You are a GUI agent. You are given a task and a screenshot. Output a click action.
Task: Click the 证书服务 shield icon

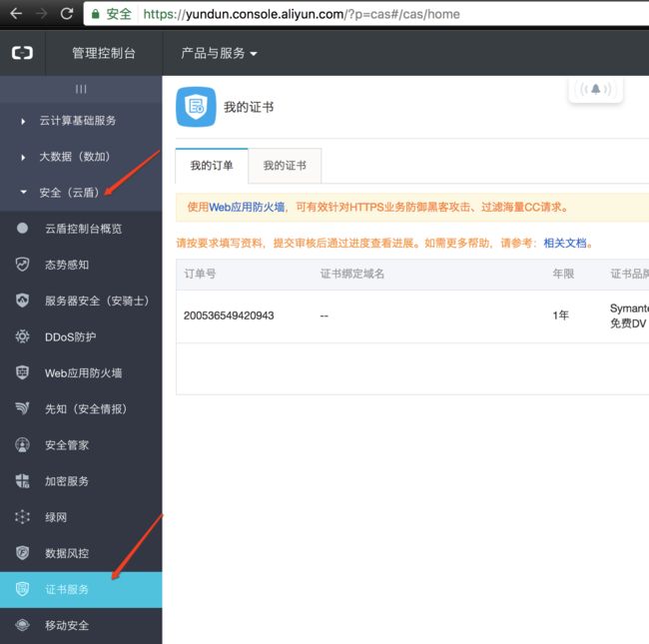coord(22,589)
